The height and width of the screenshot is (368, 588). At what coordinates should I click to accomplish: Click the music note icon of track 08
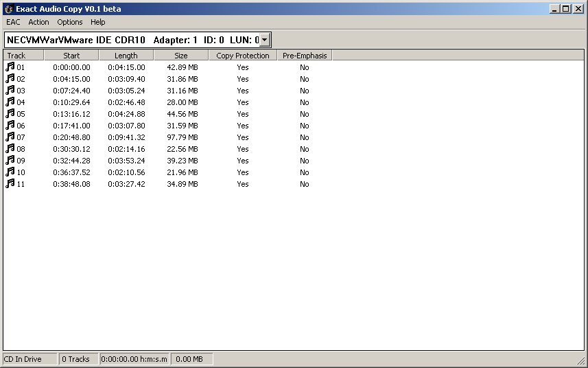click(x=10, y=148)
